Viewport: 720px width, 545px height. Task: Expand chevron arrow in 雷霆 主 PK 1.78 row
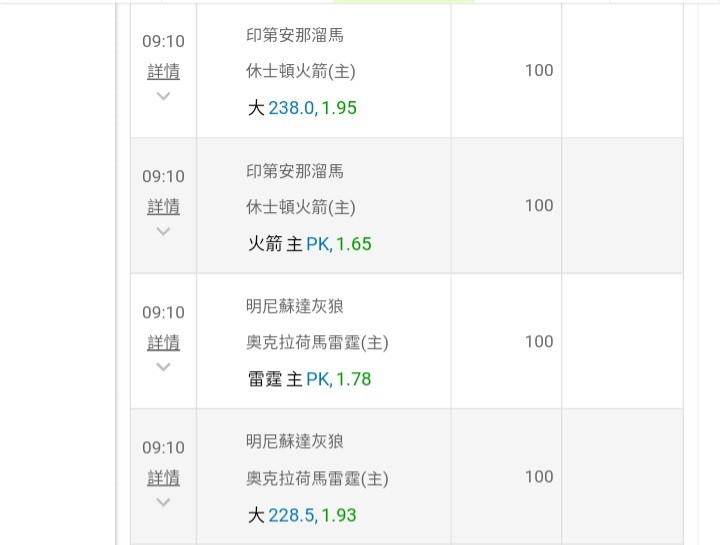pos(163,367)
